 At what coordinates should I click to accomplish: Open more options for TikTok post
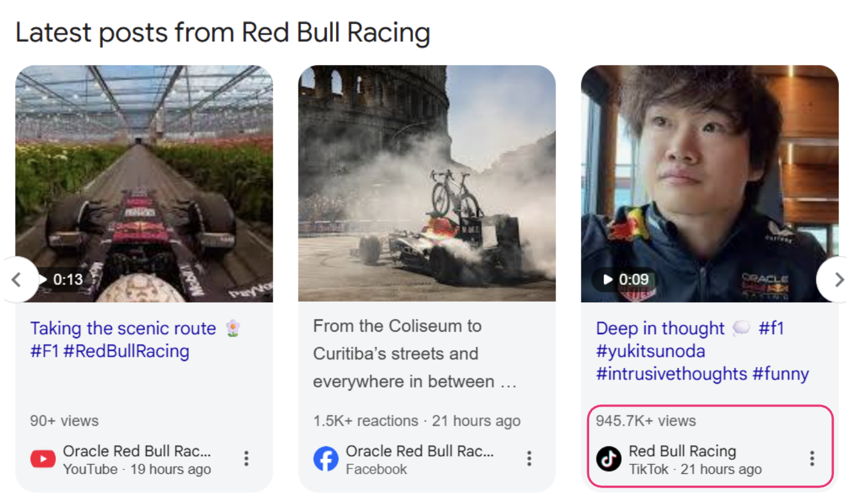812,459
